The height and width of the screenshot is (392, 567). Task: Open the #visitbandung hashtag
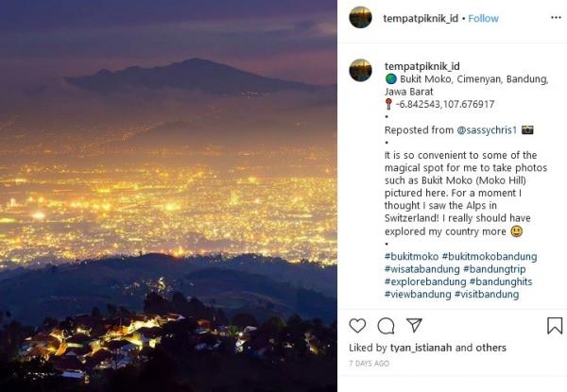pos(486,294)
